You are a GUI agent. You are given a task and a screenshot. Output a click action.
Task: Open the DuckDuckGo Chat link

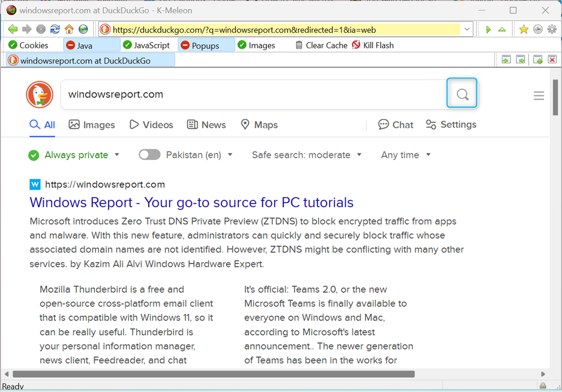click(396, 124)
